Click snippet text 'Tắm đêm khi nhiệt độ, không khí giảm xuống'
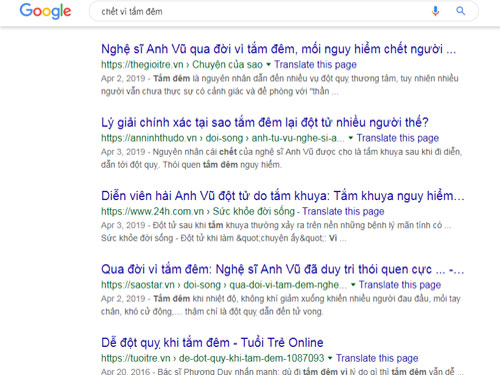Viewport: 500px width, 375px height. (281, 305)
